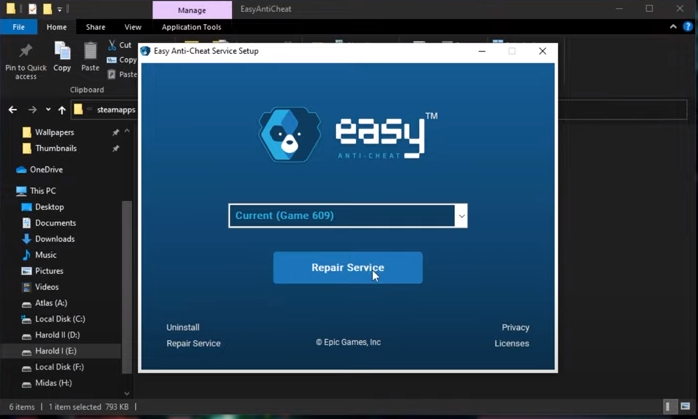The width and height of the screenshot is (698, 419).
Task: Open the File tab in File Explorer
Action: pos(19,27)
